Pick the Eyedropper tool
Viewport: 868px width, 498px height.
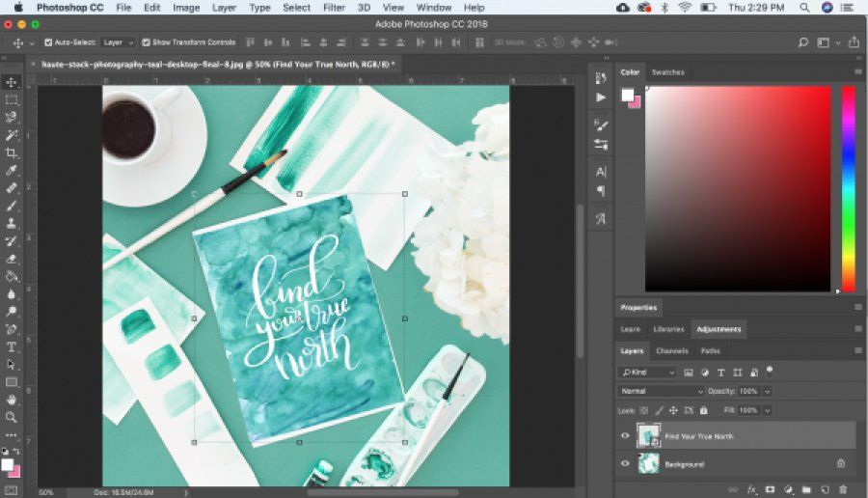pos(11,171)
